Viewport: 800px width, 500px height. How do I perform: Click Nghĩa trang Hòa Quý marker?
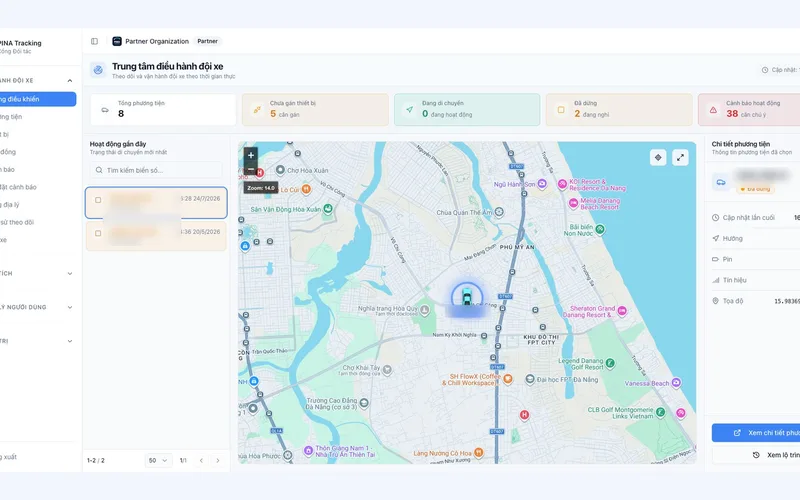(x=424, y=309)
